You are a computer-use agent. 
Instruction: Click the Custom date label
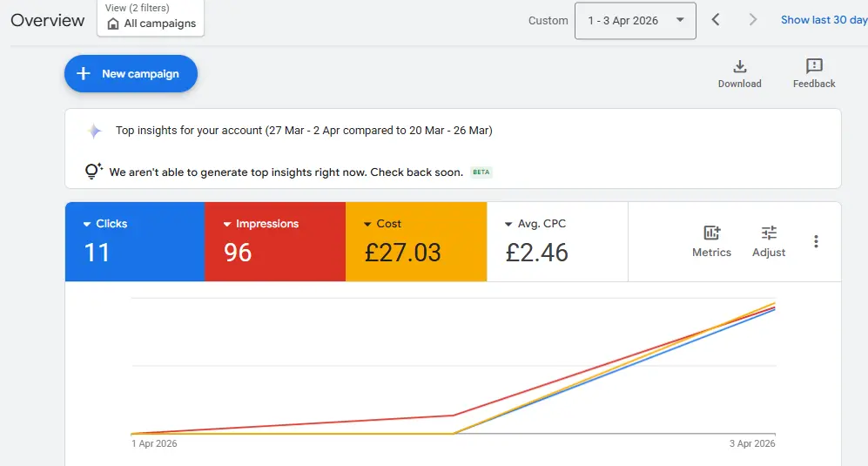[x=548, y=21]
